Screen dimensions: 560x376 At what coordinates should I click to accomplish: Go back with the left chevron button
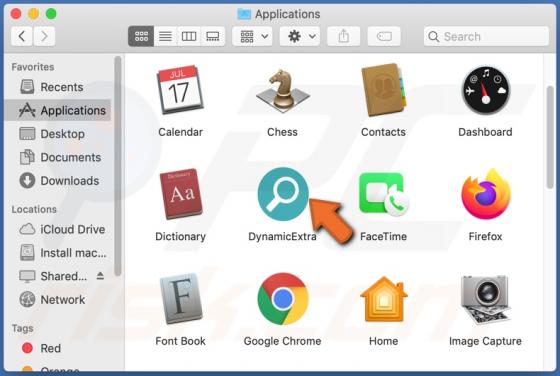(x=22, y=36)
